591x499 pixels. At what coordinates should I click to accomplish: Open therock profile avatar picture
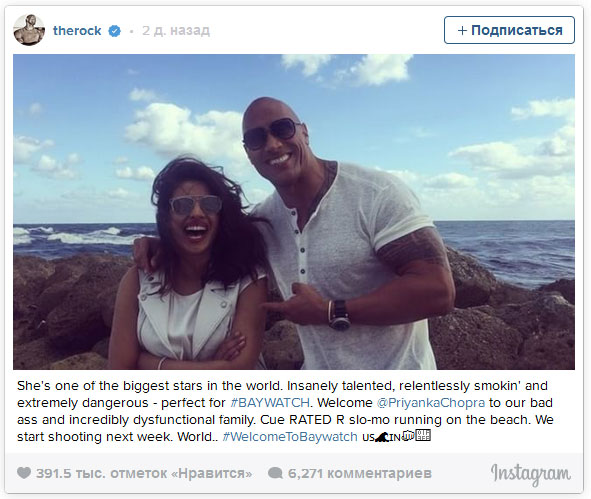pos(29,30)
